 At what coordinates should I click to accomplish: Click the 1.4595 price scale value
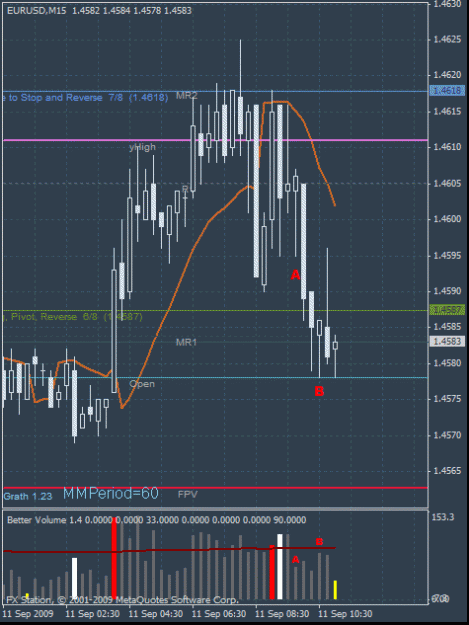tap(447, 256)
